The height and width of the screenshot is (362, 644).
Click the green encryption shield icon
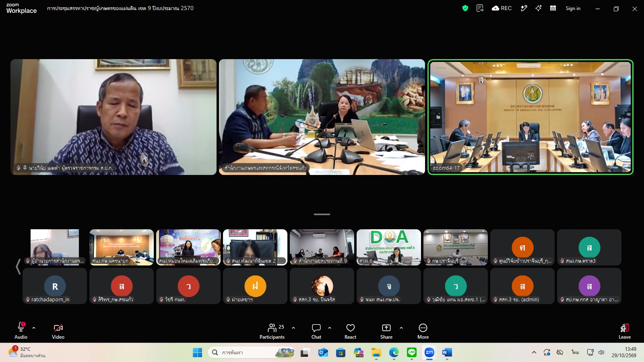click(x=465, y=8)
